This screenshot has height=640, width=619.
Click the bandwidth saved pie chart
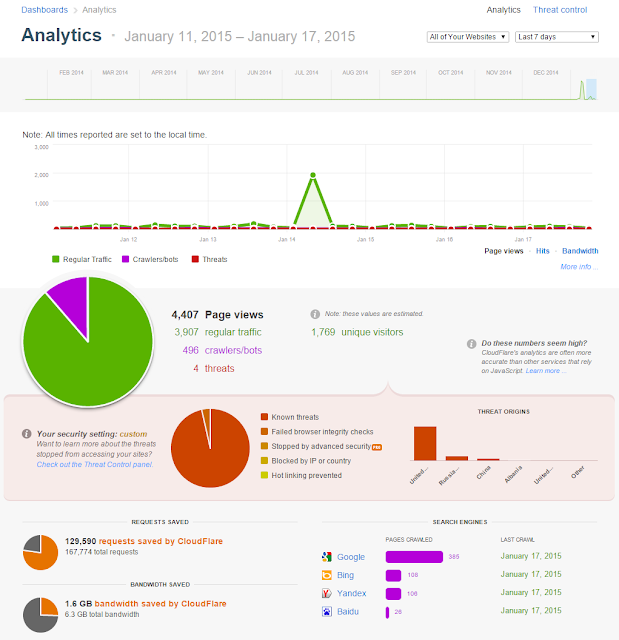click(x=40, y=615)
